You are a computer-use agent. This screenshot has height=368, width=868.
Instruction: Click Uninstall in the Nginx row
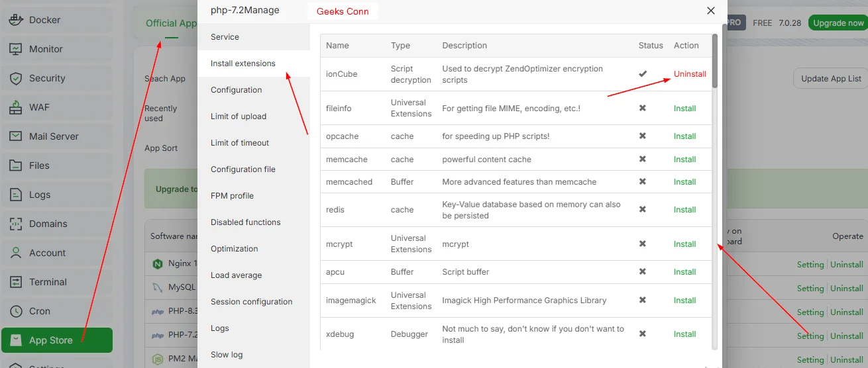point(847,265)
